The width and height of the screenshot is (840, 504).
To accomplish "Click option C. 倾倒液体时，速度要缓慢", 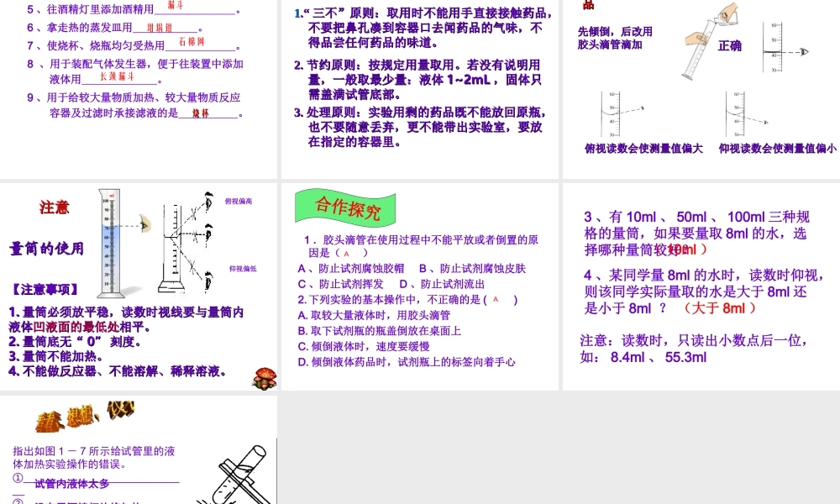I will click(x=364, y=347).
